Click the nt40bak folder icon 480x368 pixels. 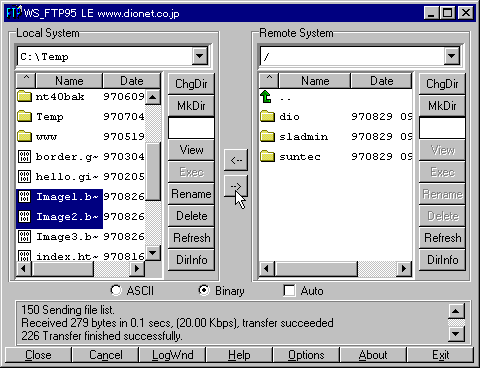[24, 96]
